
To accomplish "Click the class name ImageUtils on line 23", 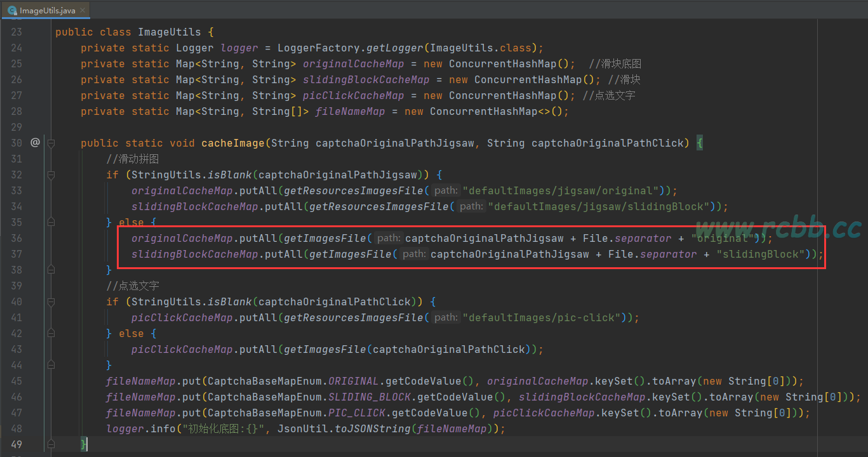I will [170, 32].
